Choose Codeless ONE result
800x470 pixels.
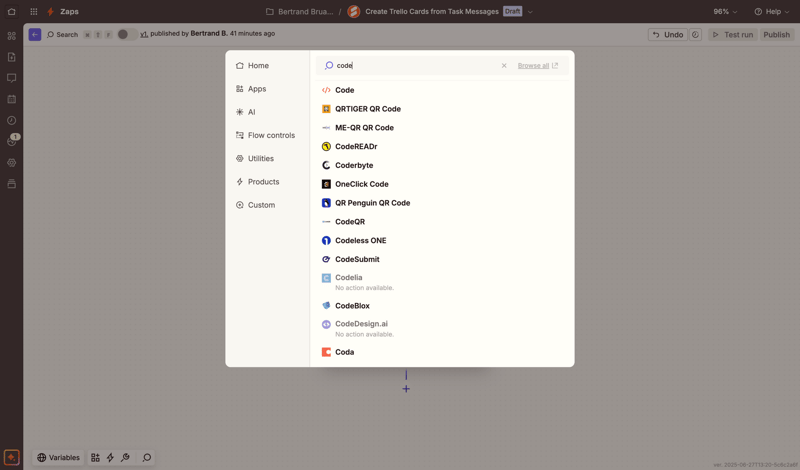click(442, 240)
